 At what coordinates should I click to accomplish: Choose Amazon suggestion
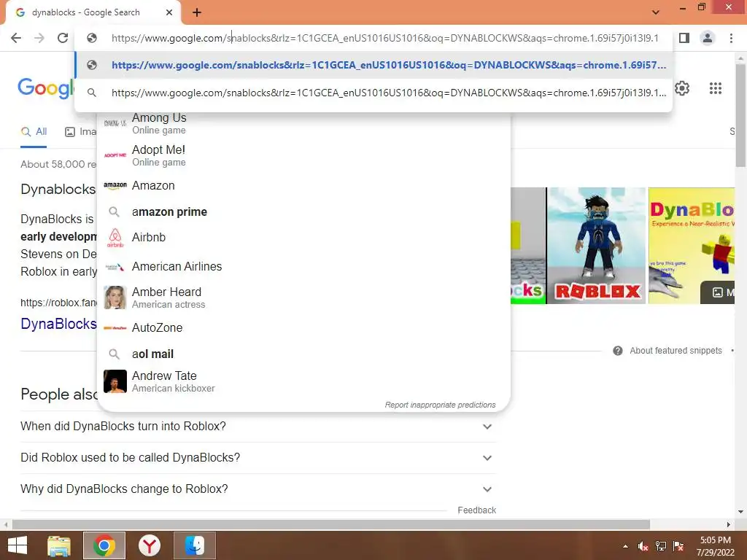click(303, 185)
